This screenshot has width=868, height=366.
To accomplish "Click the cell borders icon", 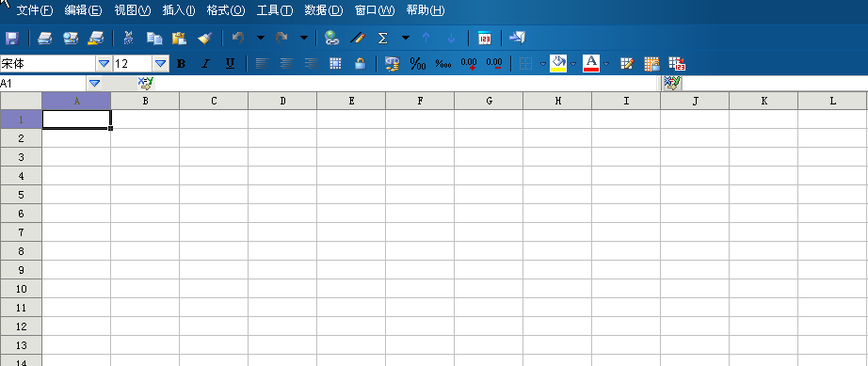I will 526,64.
